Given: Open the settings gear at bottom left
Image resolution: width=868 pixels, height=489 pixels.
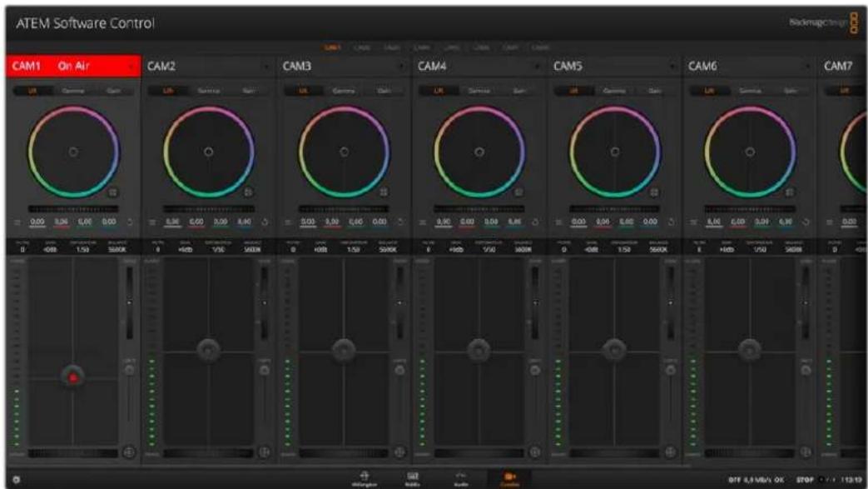Looking at the screenshot, I should (x=16, y=479).
